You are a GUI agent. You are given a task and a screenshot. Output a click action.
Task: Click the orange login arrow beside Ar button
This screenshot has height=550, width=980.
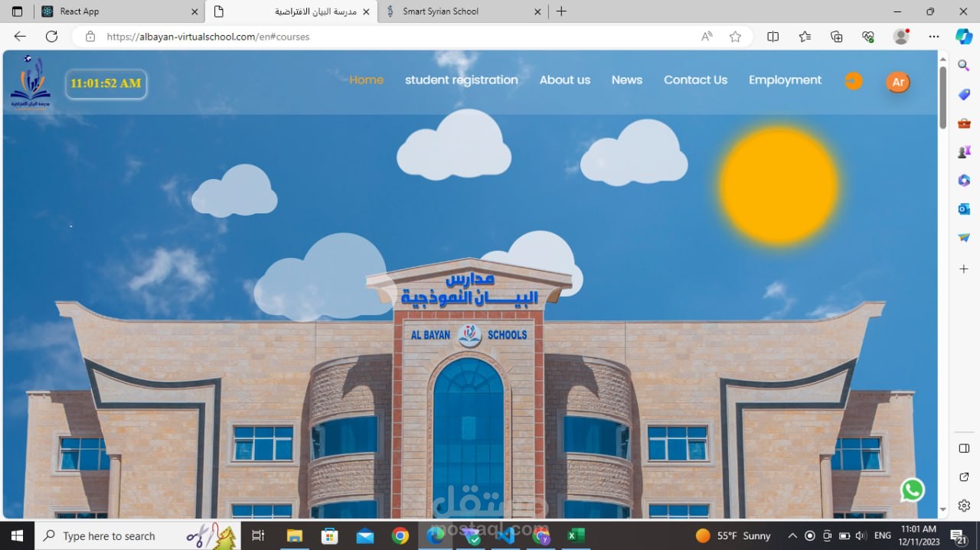pyautogui.click(x=853, y=80)
